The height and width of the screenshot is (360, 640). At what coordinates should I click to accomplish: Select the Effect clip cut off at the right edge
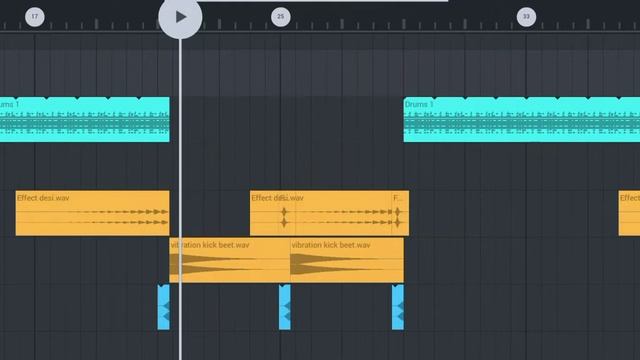click(629, 213)
